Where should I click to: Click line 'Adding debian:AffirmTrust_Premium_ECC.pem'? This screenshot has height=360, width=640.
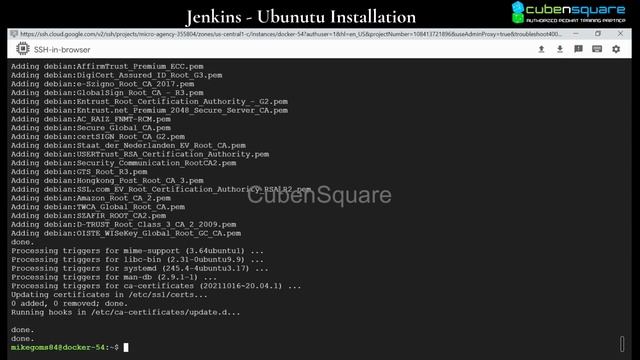click(x=107, y=67)
